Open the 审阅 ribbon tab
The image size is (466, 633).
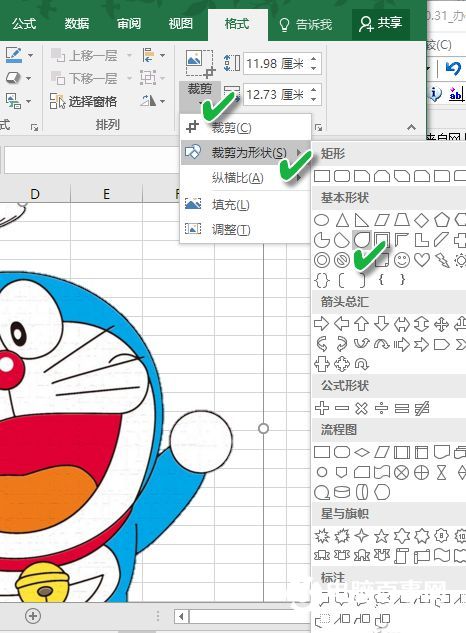point(129,24)
